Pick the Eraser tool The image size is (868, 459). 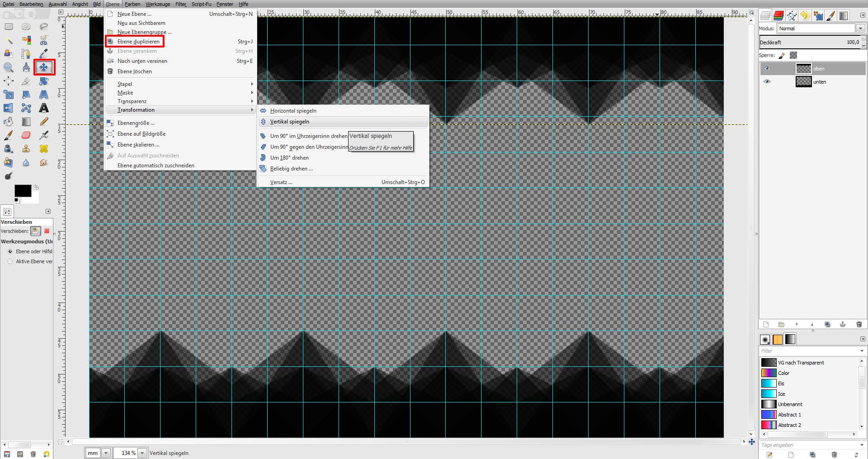pyautogui.click(x=26, y=135)
